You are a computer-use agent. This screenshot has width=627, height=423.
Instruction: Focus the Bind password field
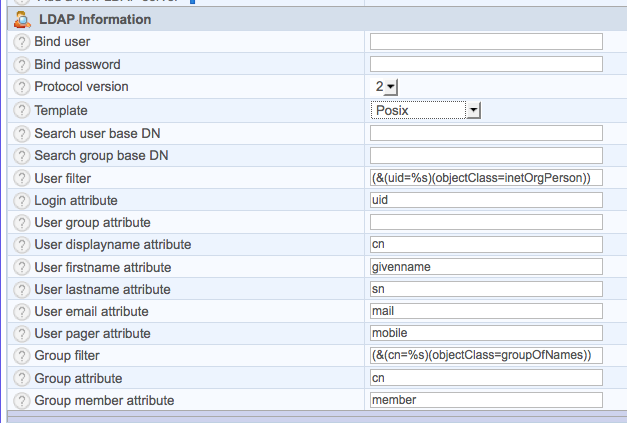[x=486, y=65]
